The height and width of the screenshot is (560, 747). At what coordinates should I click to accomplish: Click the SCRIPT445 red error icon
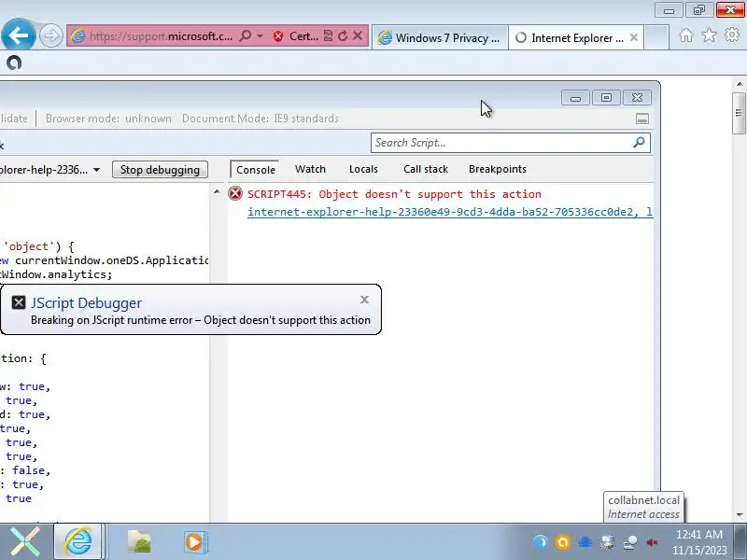coord(235,193)
